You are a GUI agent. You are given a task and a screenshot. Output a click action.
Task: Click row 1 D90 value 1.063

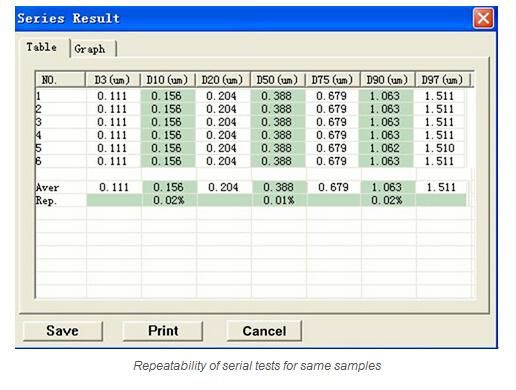(x=385, y=96)
